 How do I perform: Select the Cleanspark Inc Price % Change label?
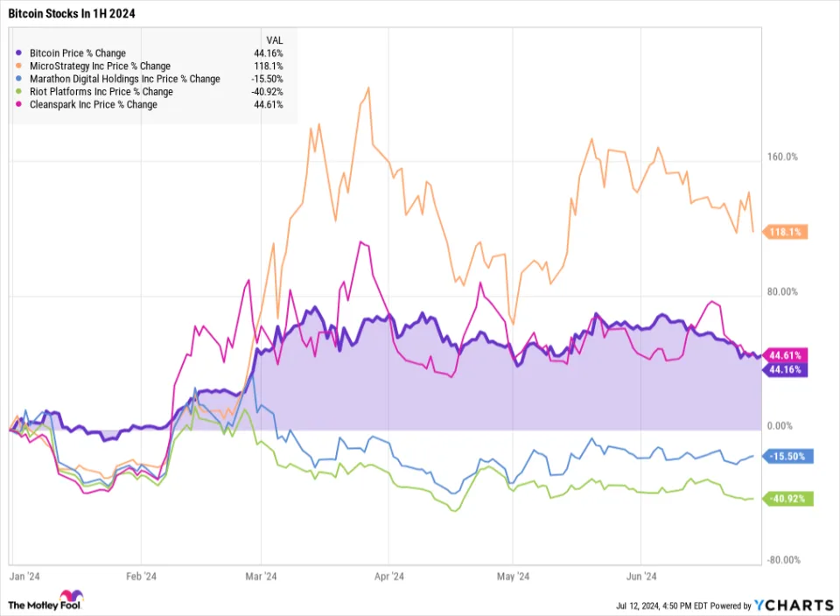93,104
